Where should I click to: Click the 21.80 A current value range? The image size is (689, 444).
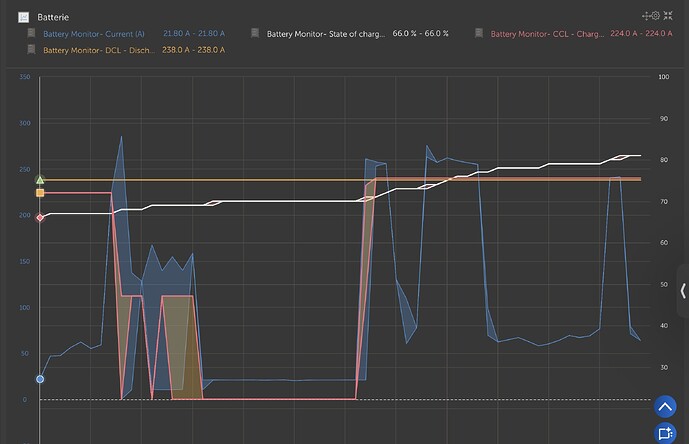pos(194,33)
